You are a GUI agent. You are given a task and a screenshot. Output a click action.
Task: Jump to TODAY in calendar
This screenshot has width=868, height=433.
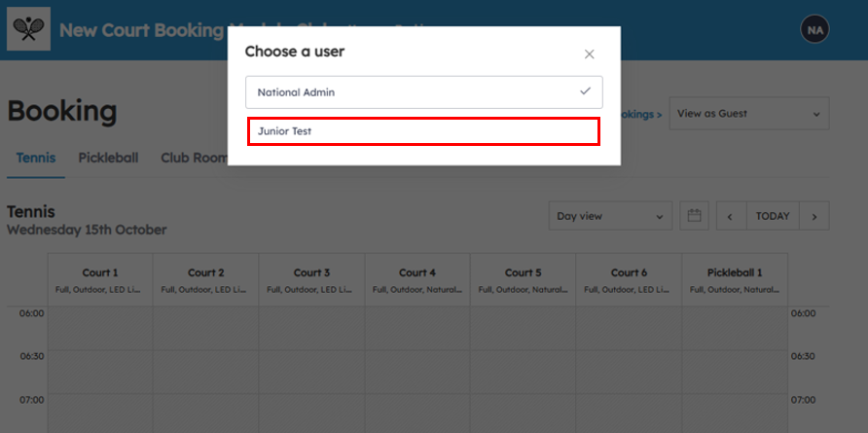773,216
